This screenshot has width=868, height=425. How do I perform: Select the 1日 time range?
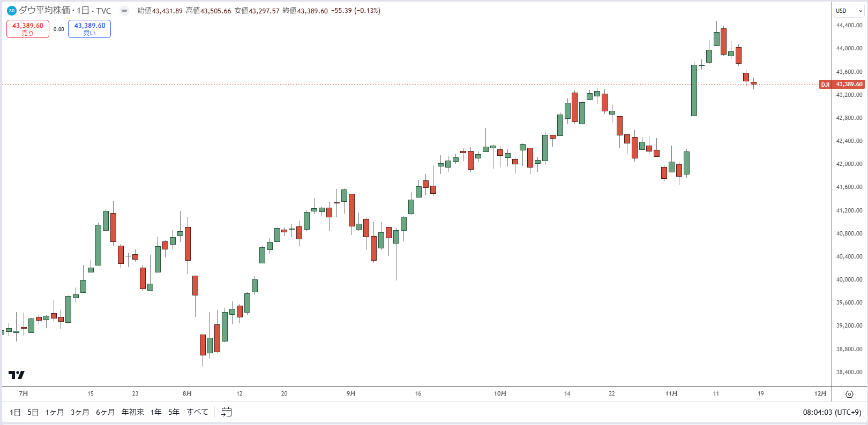coord(15,412)
